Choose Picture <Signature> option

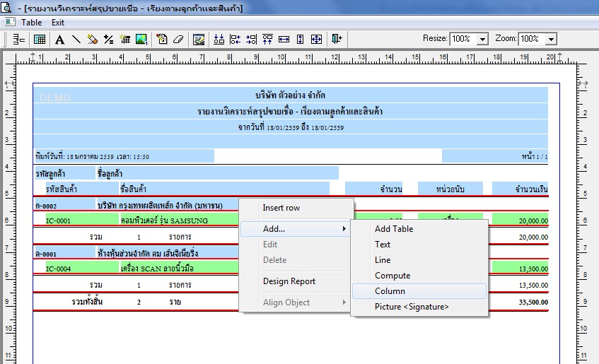tap(412, 307)
